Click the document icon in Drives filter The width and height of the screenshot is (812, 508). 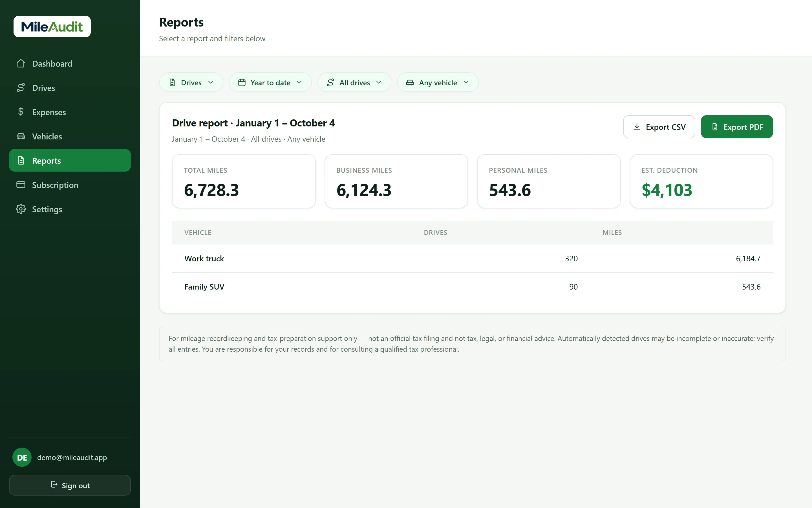(172, 82)
